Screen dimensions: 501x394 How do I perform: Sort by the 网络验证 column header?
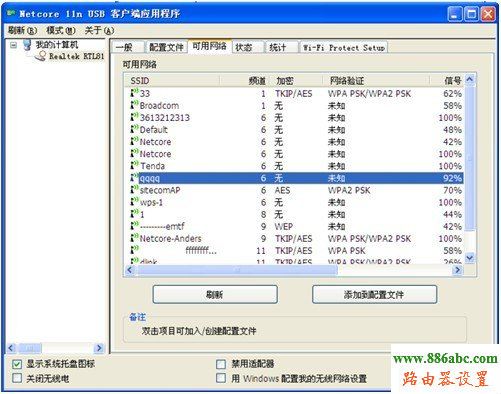[376, 80]
